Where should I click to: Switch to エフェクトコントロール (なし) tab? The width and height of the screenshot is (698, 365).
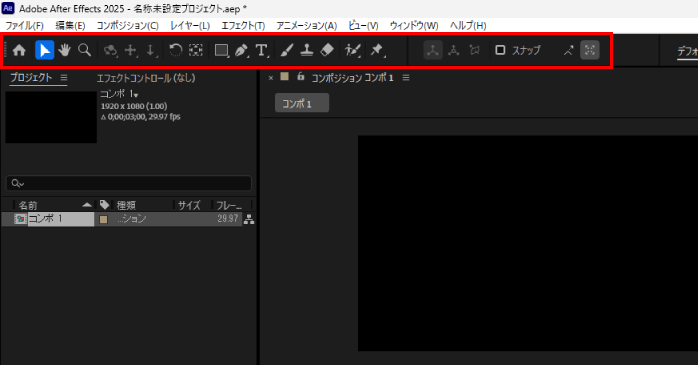point(146,78)
